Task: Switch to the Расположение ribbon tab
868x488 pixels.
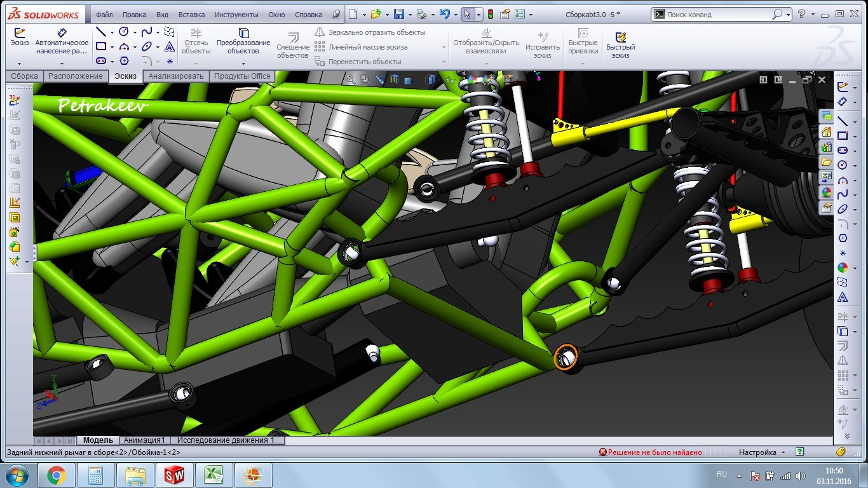Action: [x=75, y=76]
